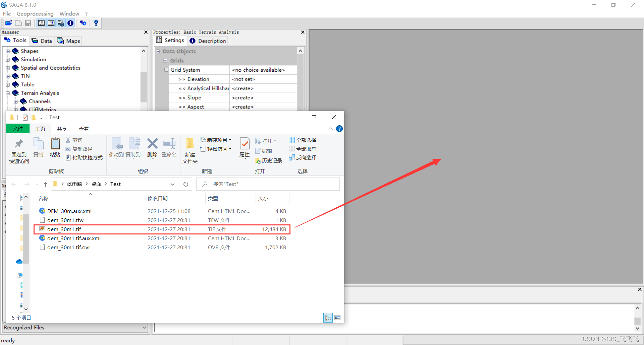This screenshot has height=345, width=644.
Task: Click the Open file icon in SAGA toolbar
Action: (9, 23)
